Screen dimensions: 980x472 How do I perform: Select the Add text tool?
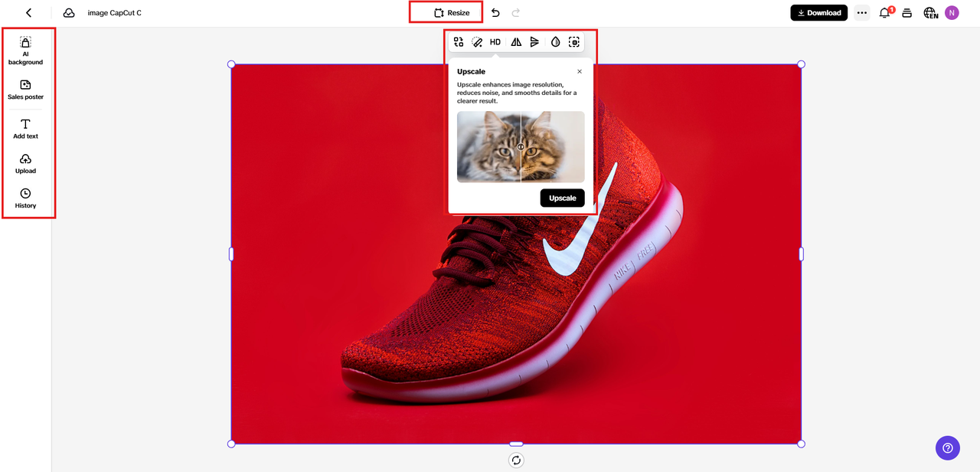25,129
